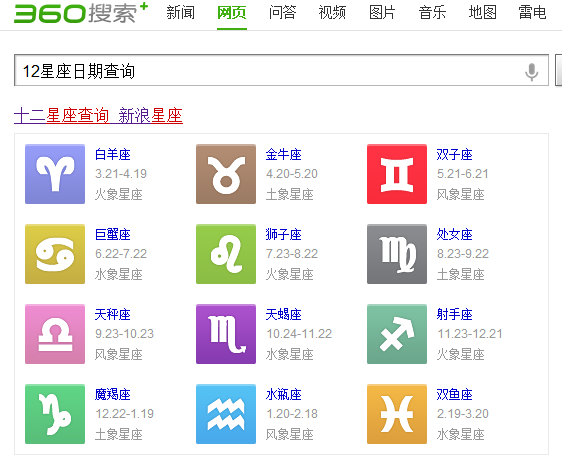Switch to the 视频 tab
Image resolution: width=562 pixels, height=473 pixels.
(x=332, y=13)
